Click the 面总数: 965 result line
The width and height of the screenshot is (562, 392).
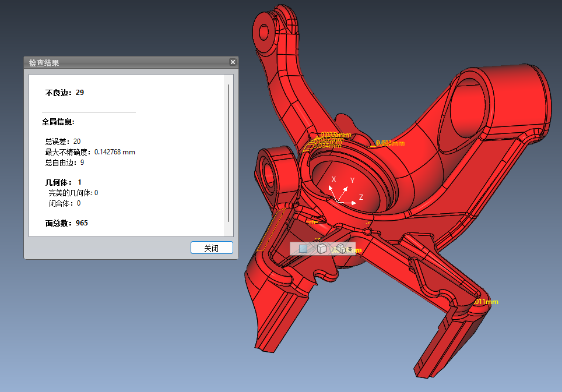click(x=66, y=223)
